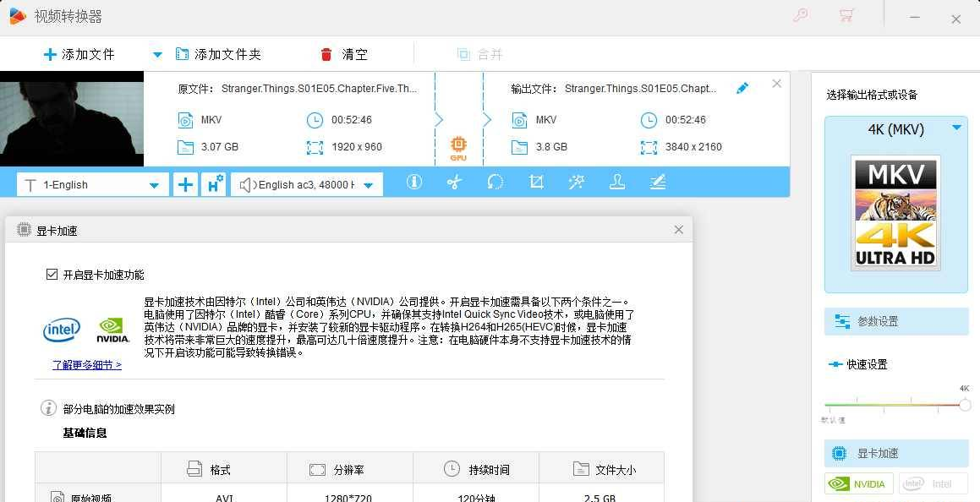Click the add subtitle plus button

pos(184,184)
